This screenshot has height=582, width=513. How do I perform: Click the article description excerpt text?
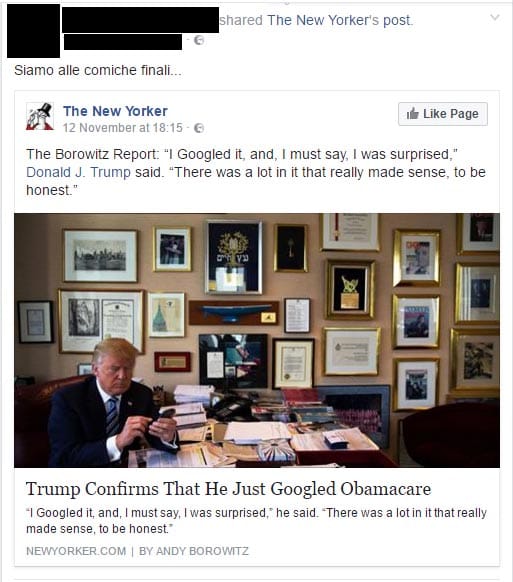[x=256, y=520]
